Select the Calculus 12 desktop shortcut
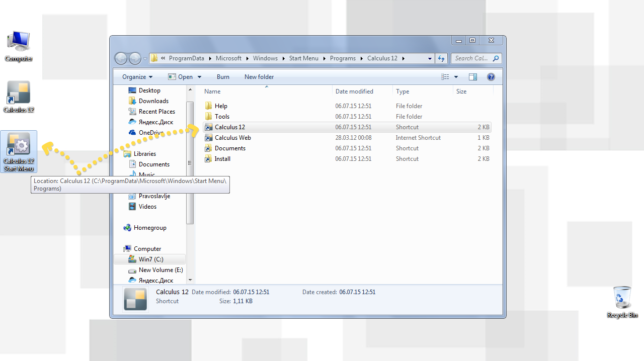 point(19,97)
